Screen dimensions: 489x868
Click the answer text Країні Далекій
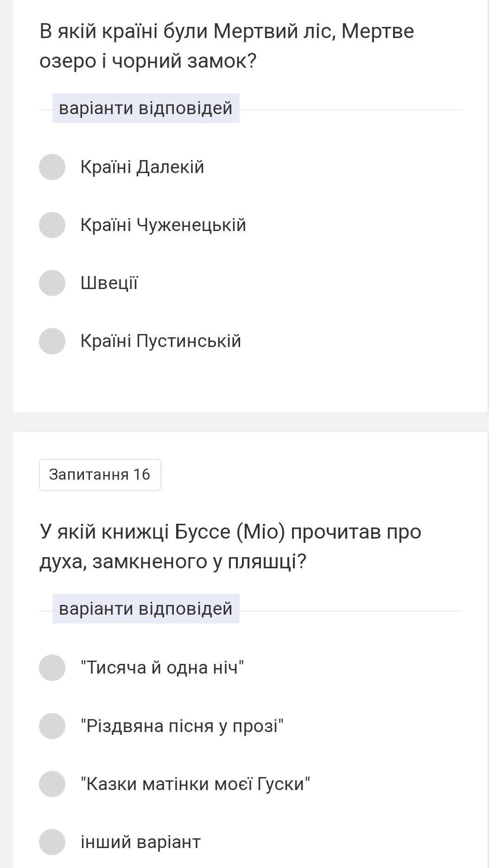(142, 167)
